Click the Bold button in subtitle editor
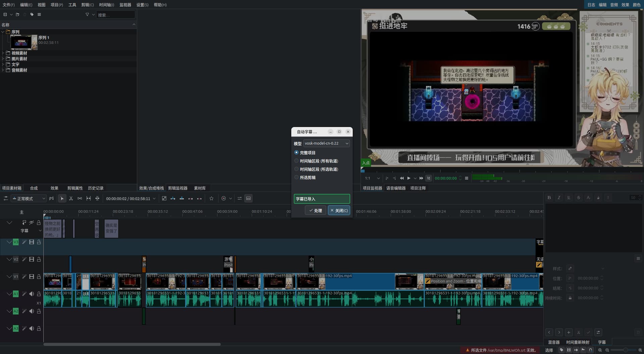Viewport: 644px width, 354px height. pyautogui.click(x=549, y=198)
